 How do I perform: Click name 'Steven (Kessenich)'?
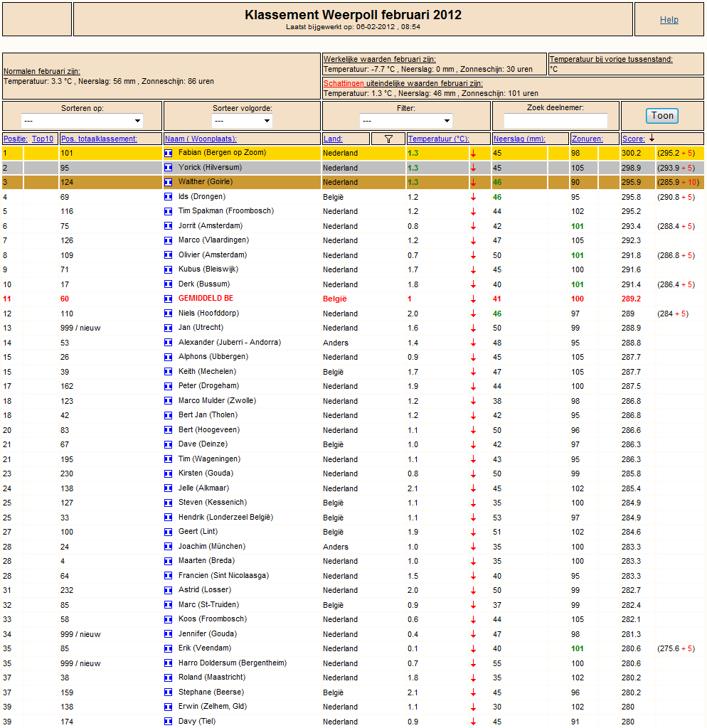tap(213, 503)
